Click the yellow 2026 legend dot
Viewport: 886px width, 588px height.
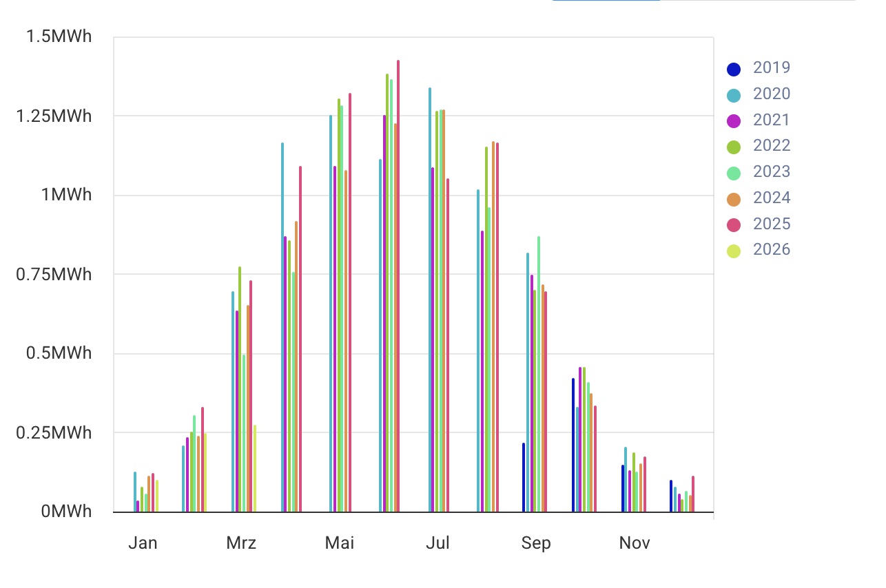tap(734, 251)
